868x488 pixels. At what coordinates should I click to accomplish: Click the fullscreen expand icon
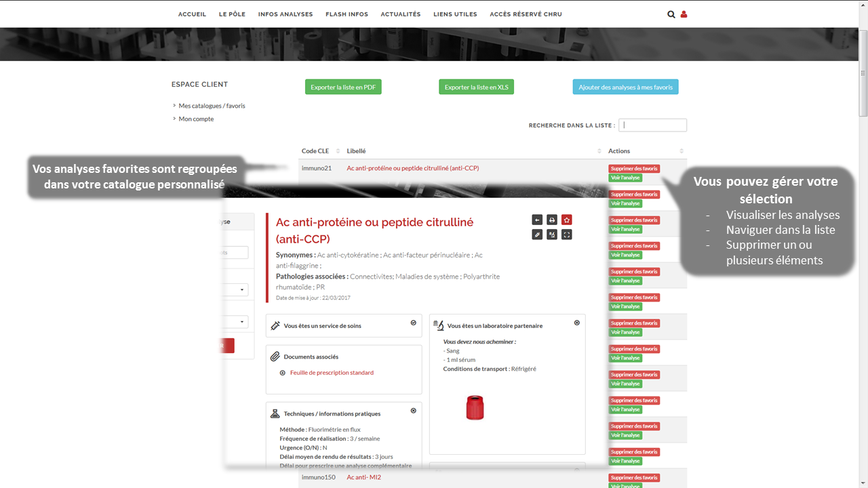pos(567,235)
